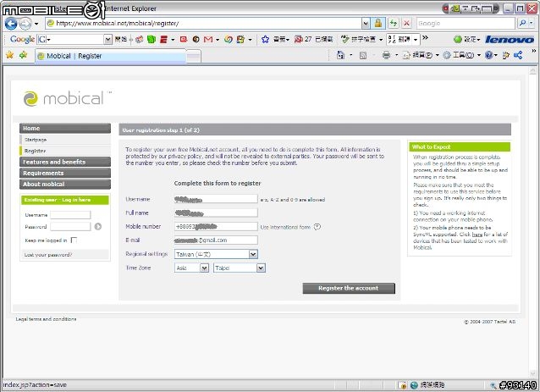Click the registration Username input field

click(x=216, y=199)
